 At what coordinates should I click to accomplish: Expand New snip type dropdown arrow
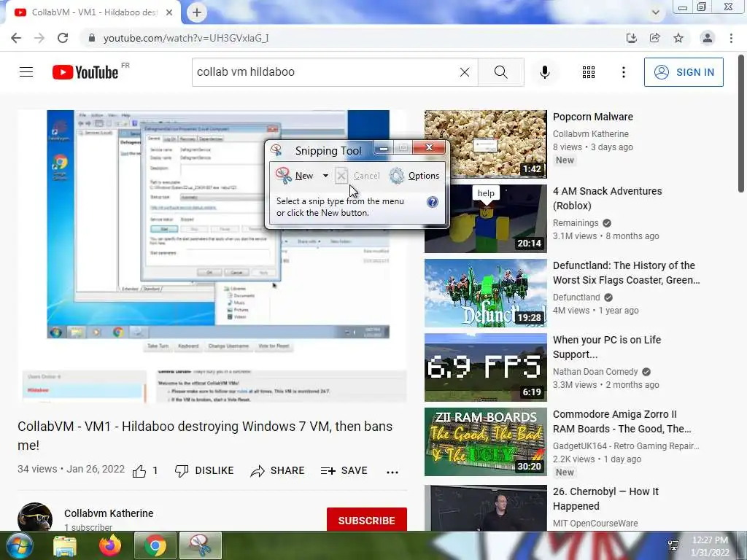click(325, 176)
